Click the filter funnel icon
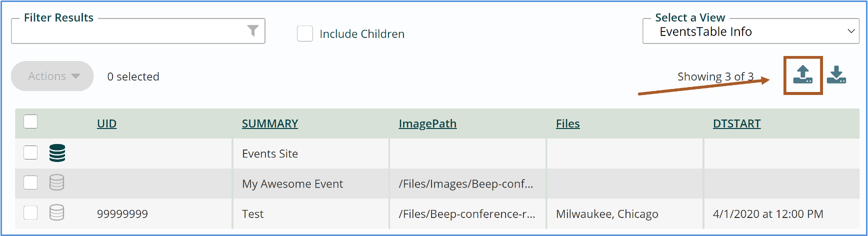The width and height of the screenshot is (868, 236). click(x=253, y=31)
